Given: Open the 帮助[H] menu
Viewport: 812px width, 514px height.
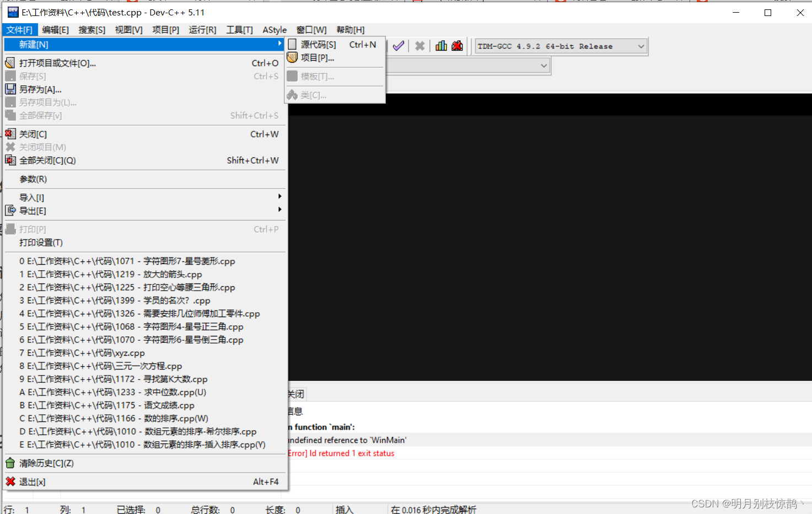Looking at the screenshot, I should 350,30.
